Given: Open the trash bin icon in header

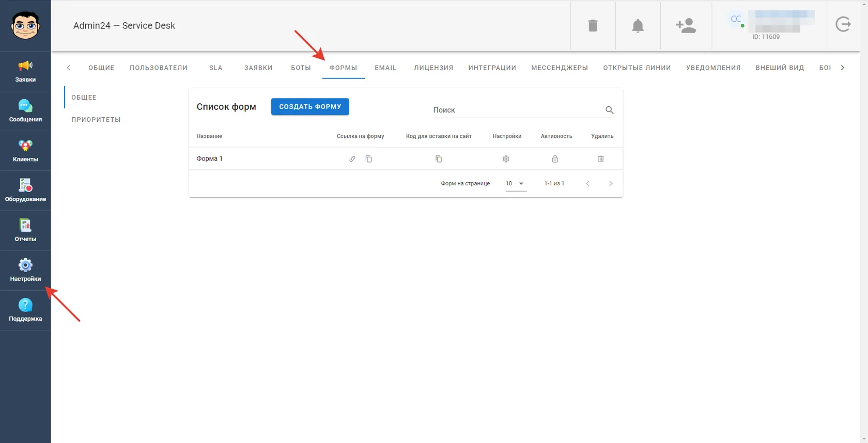Looking at the screenshot, I should [593, 26].
